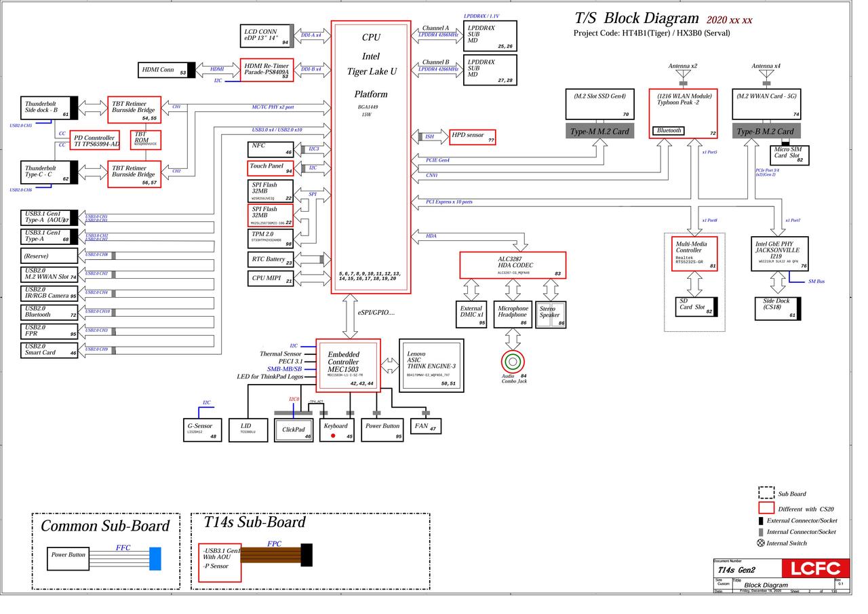Click USB3.1 Gen1 With AOU sub-board block
868x614 pixels.
click(x=220, y=562)
